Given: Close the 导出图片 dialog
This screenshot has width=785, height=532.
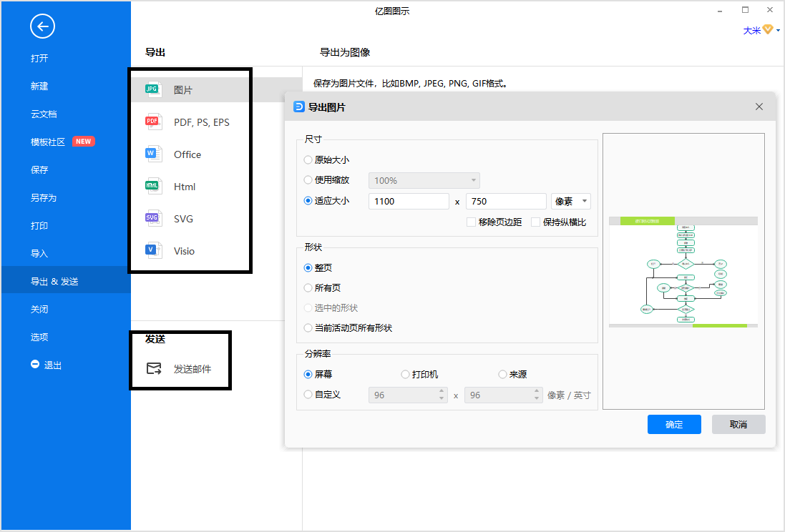Looking at the screenshot, I should (759, 107).
